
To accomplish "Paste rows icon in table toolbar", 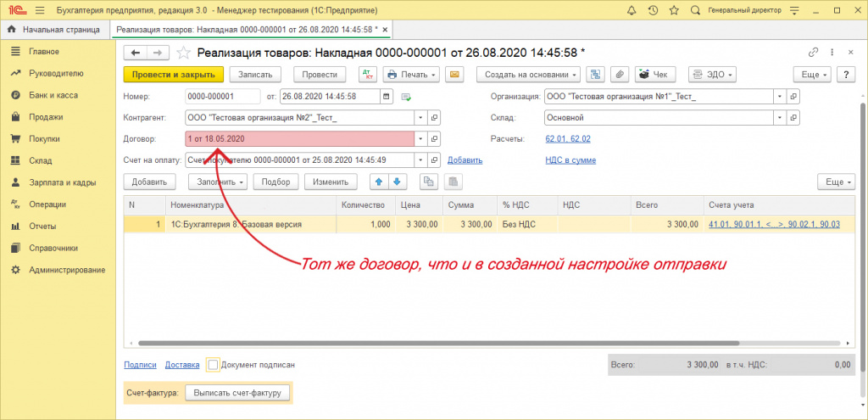I will point(453,182).
